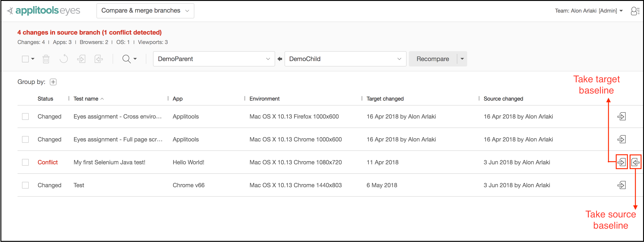The image size is (644, 242).
Task: Click the toolbar undo/revert icon
Action: [x=64, y=59]
